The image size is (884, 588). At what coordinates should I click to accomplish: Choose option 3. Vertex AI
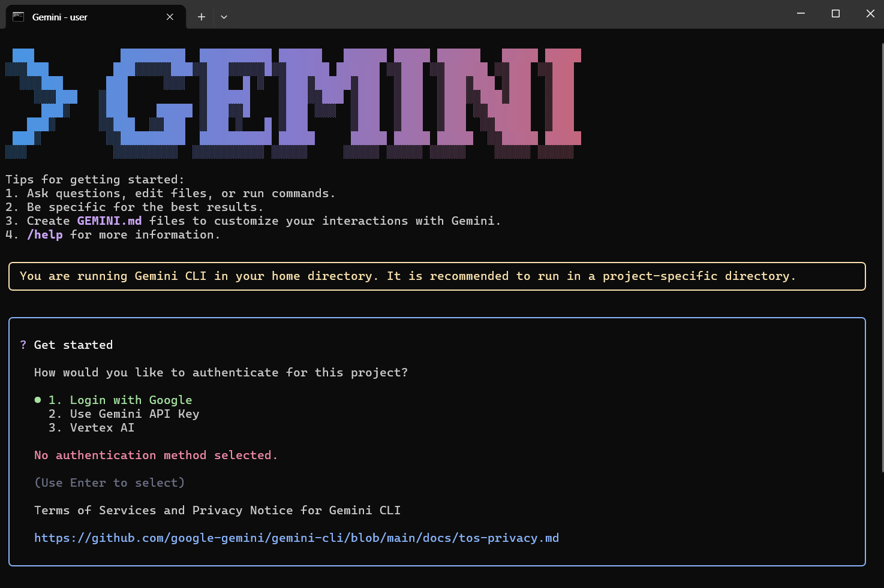(x=92, y=427)
